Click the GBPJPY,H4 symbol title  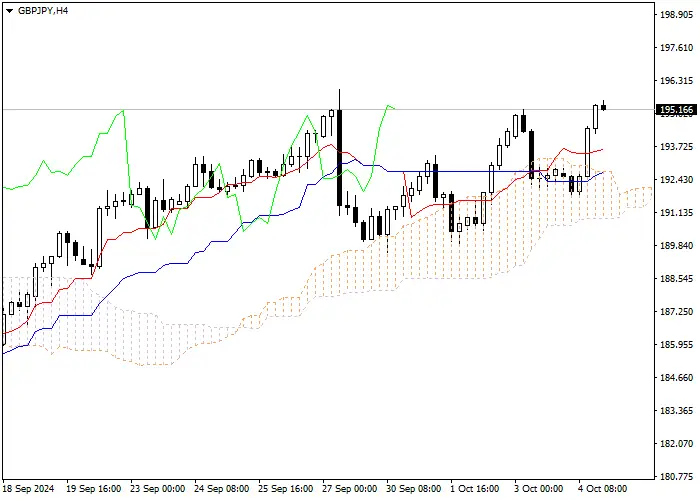coord(43,11)
